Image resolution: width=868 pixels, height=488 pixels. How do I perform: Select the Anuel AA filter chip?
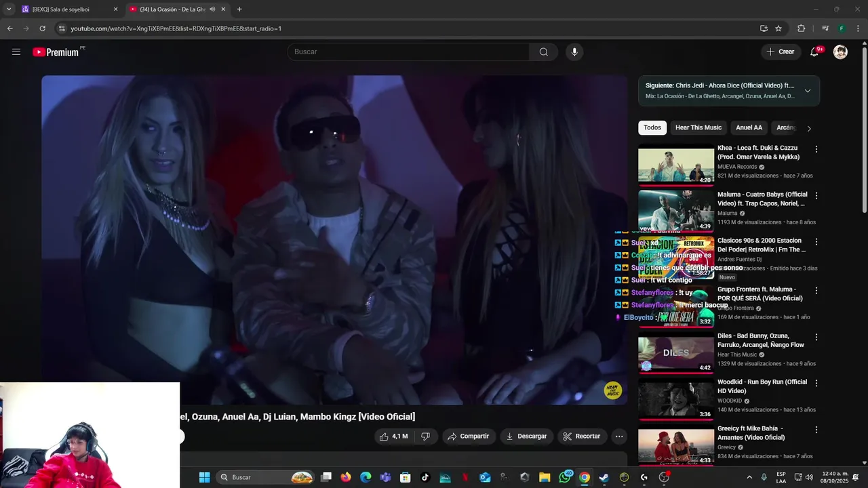tap(749, 127)
